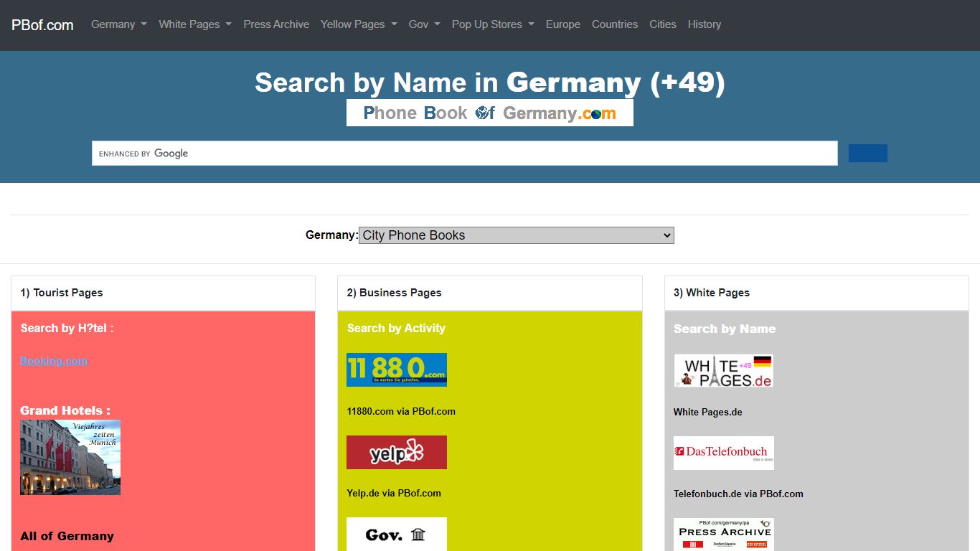This screenshot has width=980, height=551.
Task: Click the 'All of Germany' heading
Action: [67, 536]
